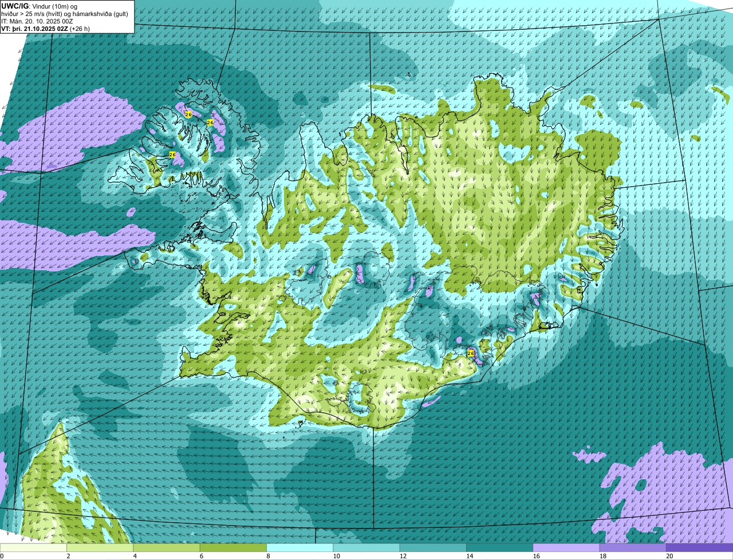The height and width of the screenshot is (560, 733).
Task: Select the 4–6 m/s green legend swatch
Action: (167, 548)
